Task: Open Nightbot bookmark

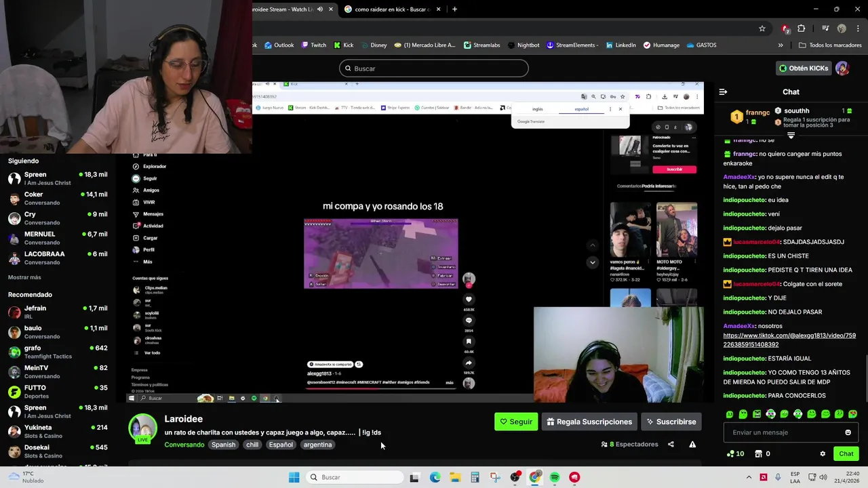Action: click(523, 45)
